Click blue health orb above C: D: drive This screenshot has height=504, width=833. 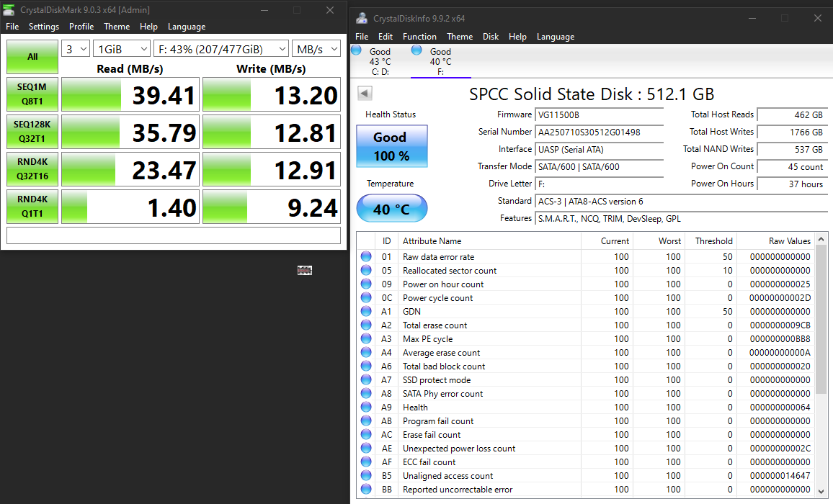click(x=357, y=50)
